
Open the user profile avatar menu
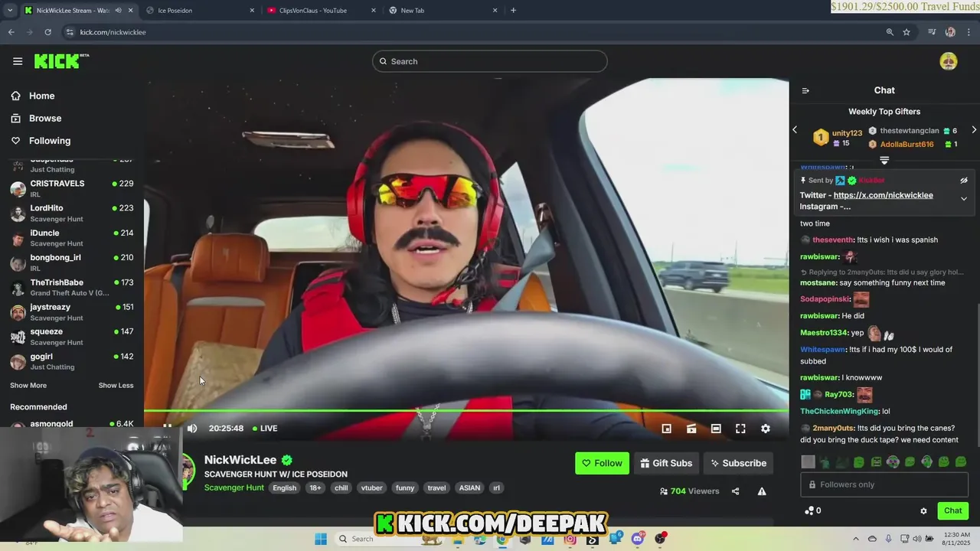click(x=948, y=61)
